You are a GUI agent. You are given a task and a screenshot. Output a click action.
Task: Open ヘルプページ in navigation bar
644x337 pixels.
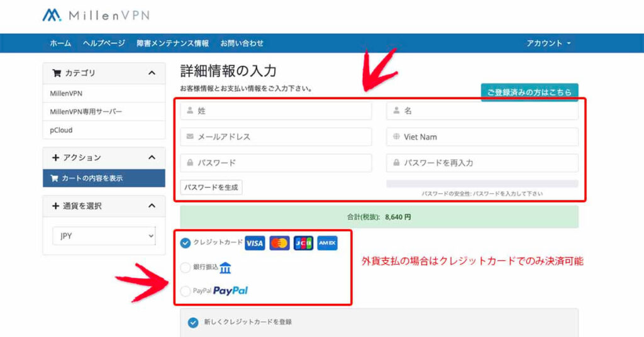104,43
